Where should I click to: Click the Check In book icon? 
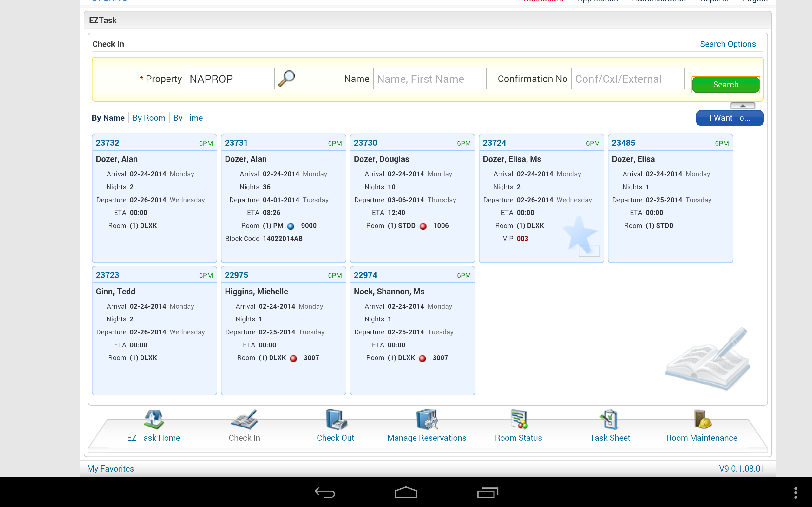click(244, 420)
